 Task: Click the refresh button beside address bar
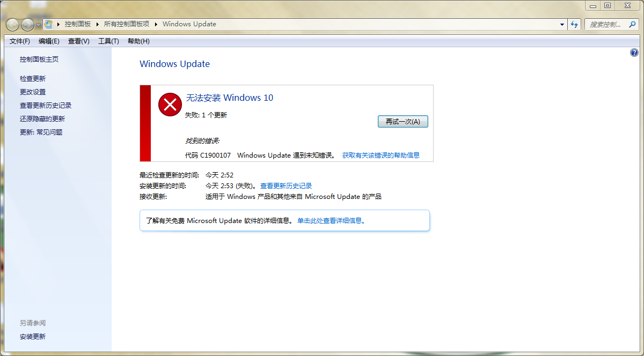coord(574,24)
